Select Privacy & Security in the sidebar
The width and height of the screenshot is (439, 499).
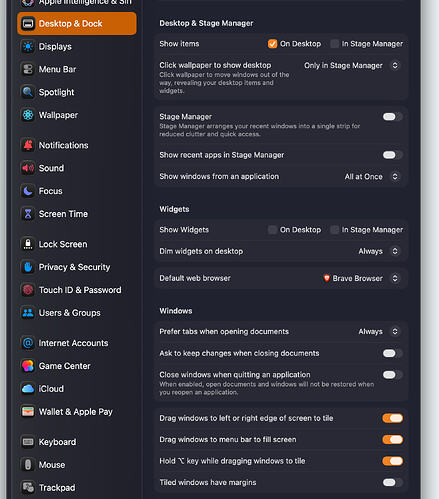coord(77,267)
